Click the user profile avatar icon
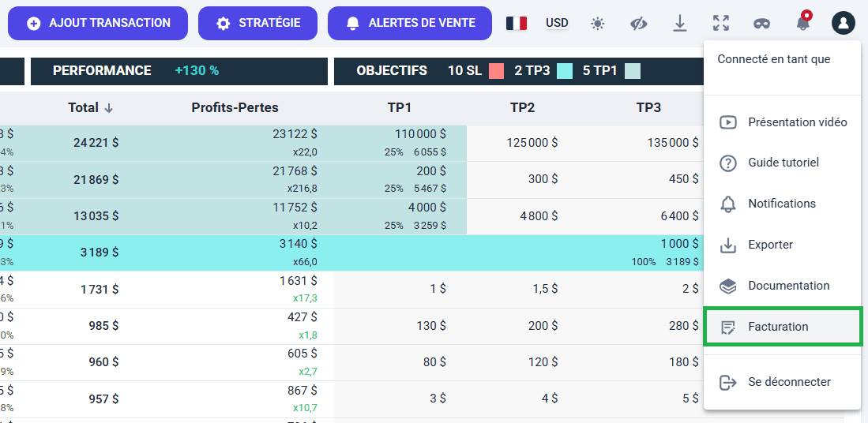Image resolution: width=868 pixels, height=423 pixels. [x=843, y=24]
